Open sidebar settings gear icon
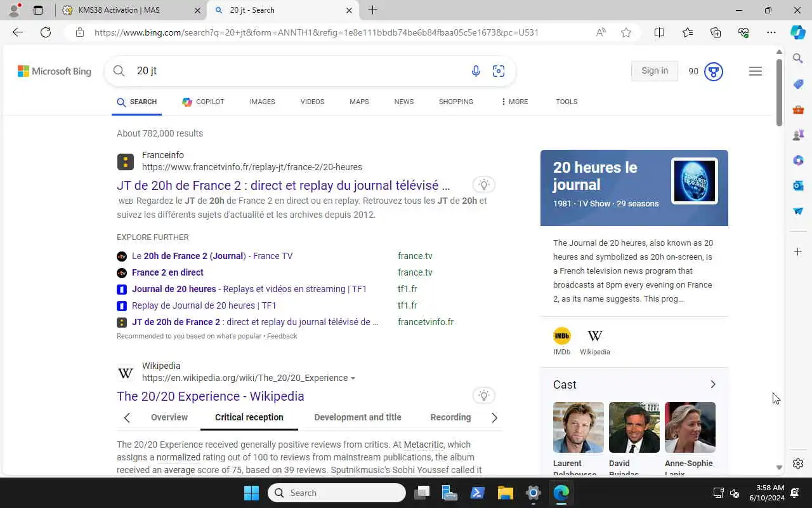Viewport: 812px width, 508px height. [x=798, y=464]
